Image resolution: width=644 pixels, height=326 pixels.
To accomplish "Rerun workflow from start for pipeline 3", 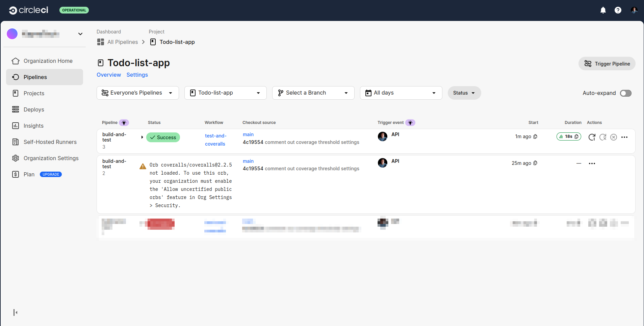I will click(x=592, y=137).
